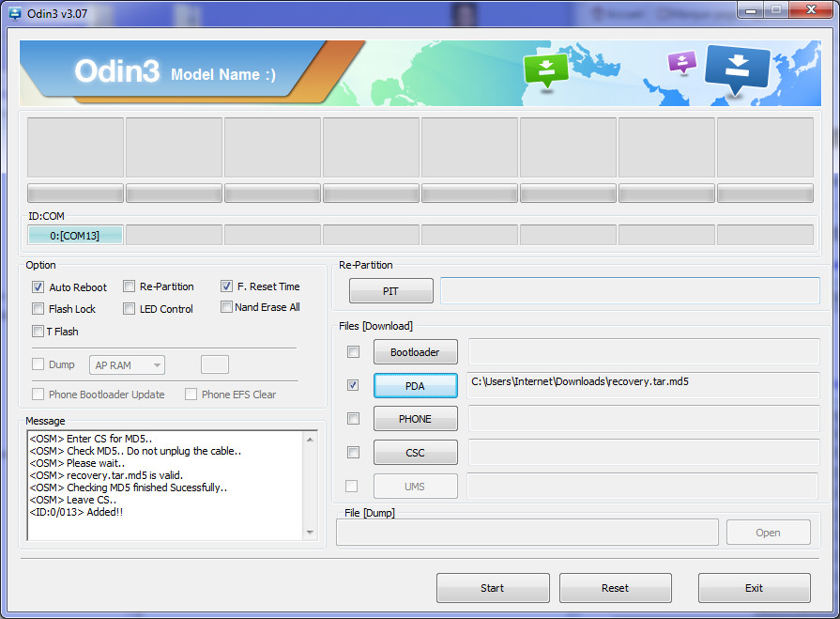840x619 pixels.
Task: Uncheck the checkbox beside PDA button
Action: pos(353,385)
